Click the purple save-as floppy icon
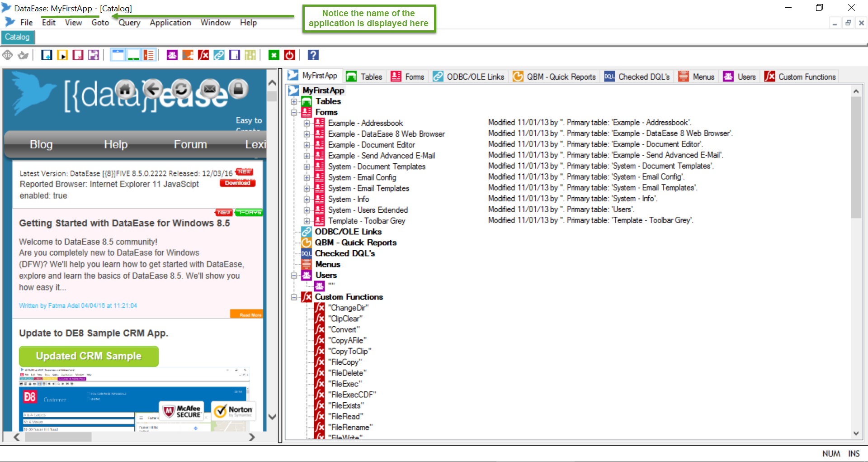The width and height of the screenshot is (868, 462). 94,55
